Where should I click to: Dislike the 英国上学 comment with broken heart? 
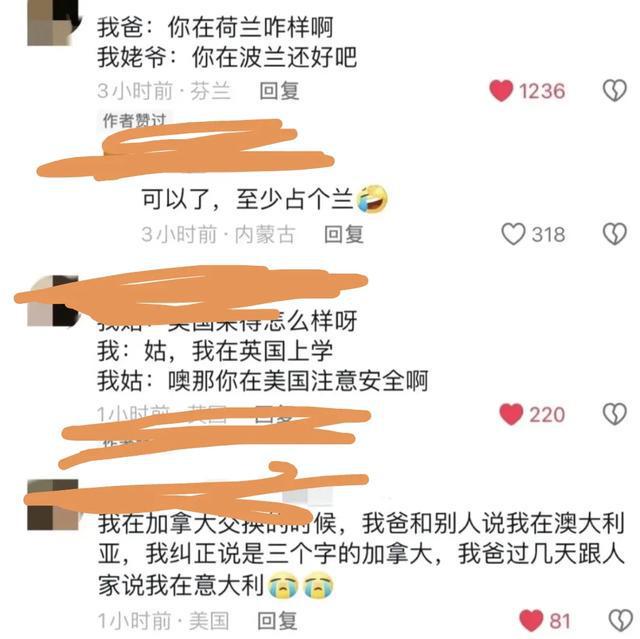click(615, 414)
